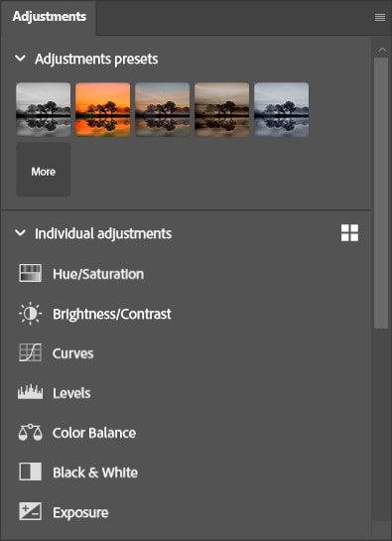Click the More presets button
The height and width of the screenshot is (541, 392).
(43, 170)
